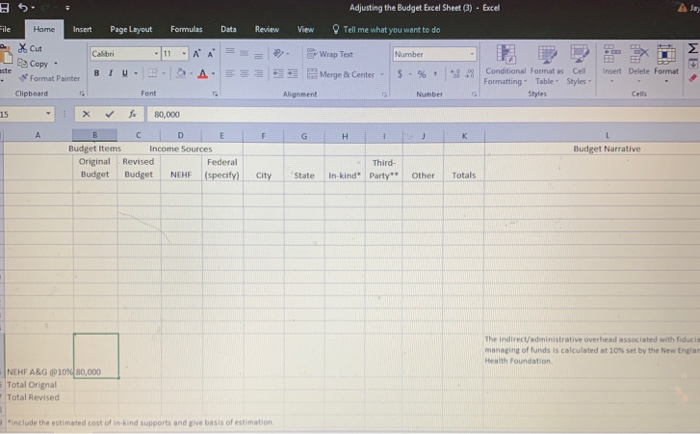Increase font size with larger A
Screen dimensions: 700x434
tap(196, 54)
